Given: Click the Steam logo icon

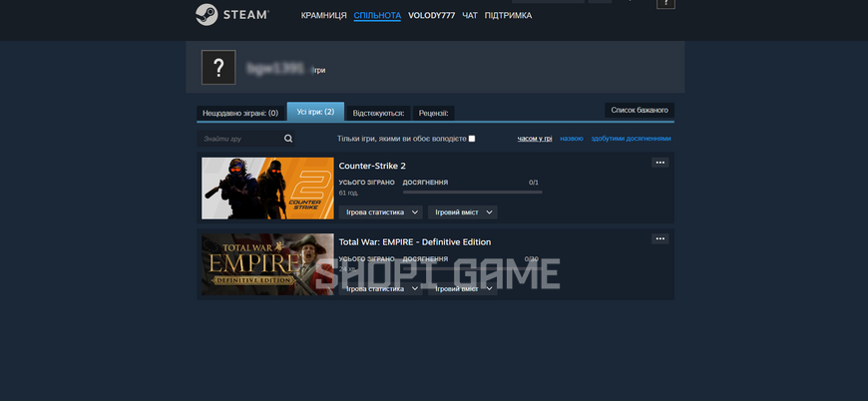Looking at the screenshot, I should [x=207, y=15].
